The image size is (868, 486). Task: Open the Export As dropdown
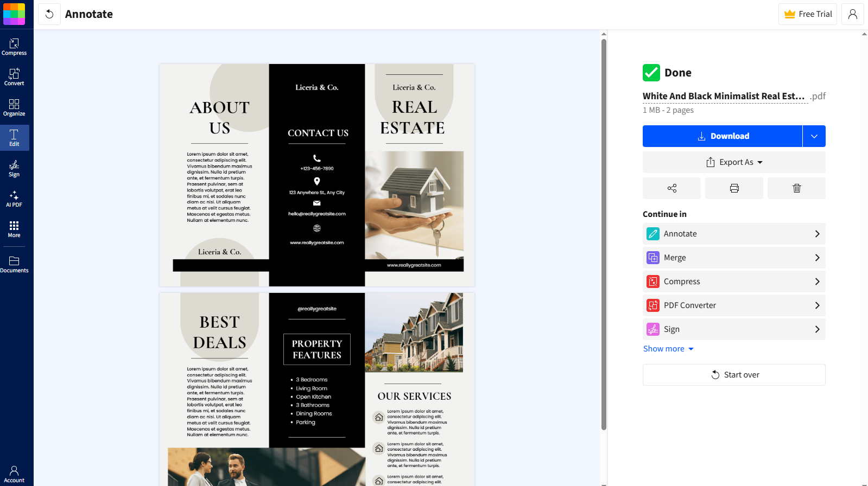(734, 162)
